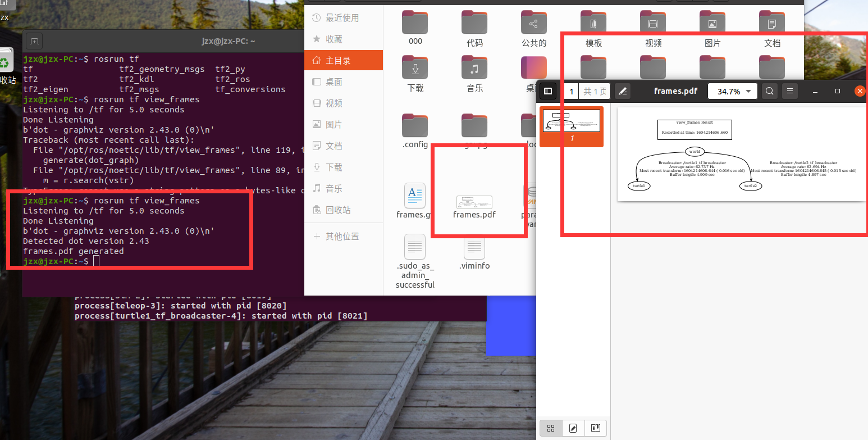Click 'frames.pdf generated' line in terminal
The width and height of the screenshot is (868, 440).
click(x=74, y=251)
